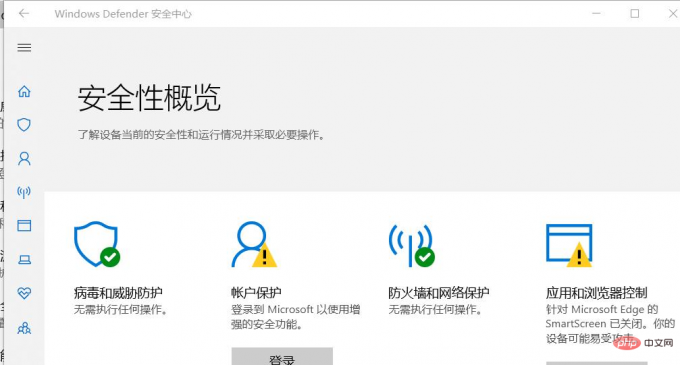Maximize the Windows Defender window
This screenshot has height=365, width=680.
[634, 14]
